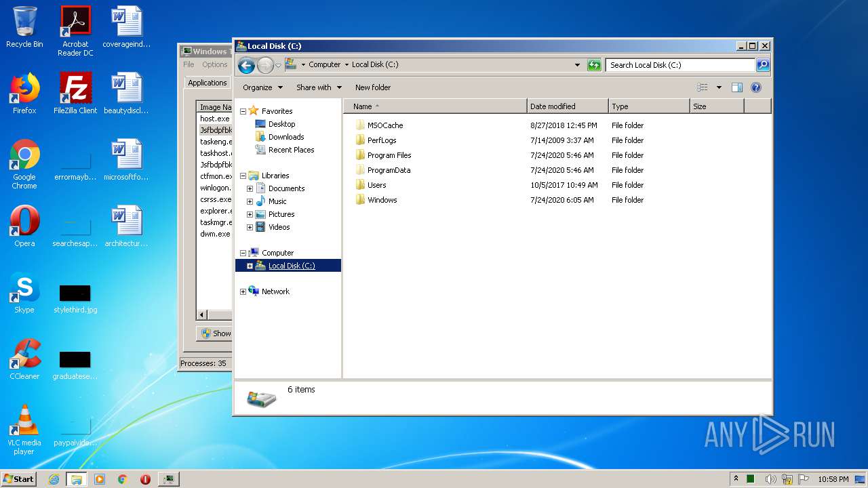Expand the Music library node

point(250,201)
